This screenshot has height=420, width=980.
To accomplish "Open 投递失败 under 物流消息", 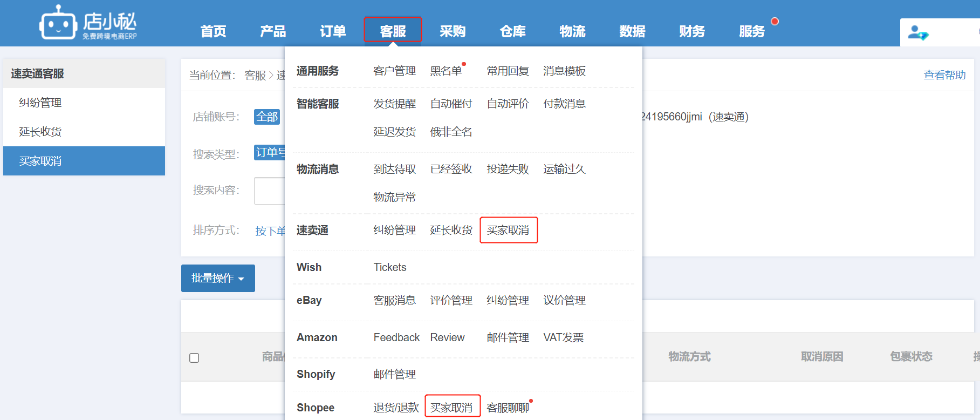I will coord(508,169).
